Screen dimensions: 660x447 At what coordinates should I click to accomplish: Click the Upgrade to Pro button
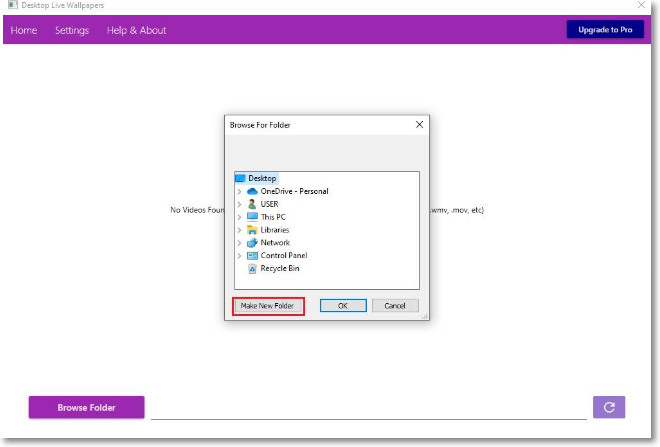click(605, 29)
